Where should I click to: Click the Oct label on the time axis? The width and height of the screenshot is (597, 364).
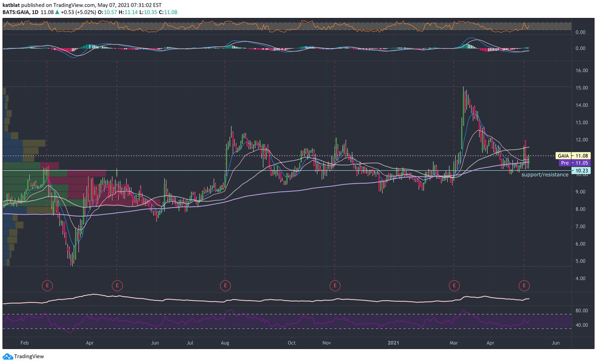pyautogui.click(x=292, y=343)
